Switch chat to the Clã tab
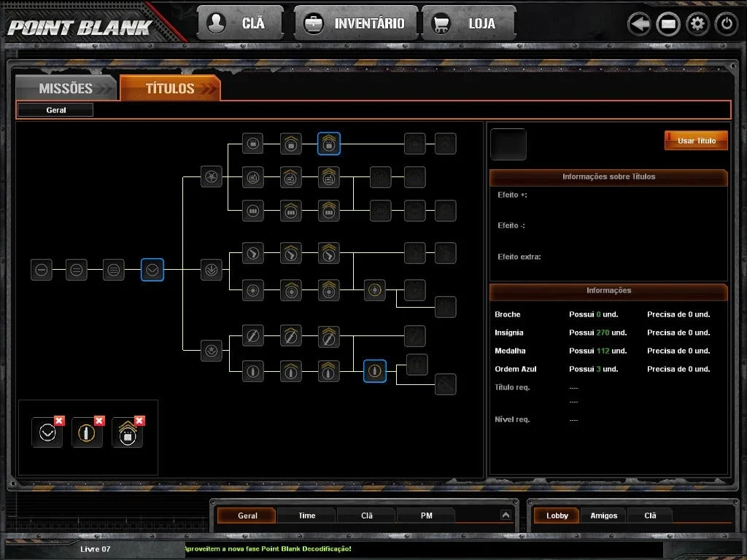This screenshot has width=747, height=560. click(x=366, y=516)
